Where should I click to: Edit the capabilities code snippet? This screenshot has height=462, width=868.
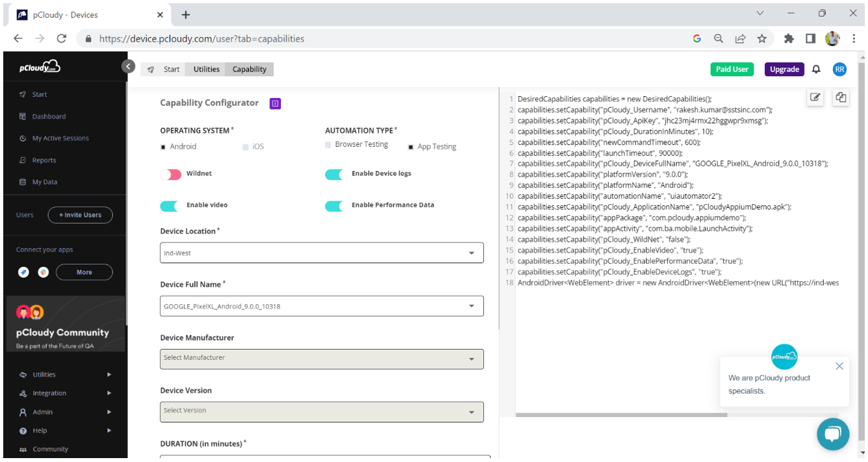(x=815, y=97)
